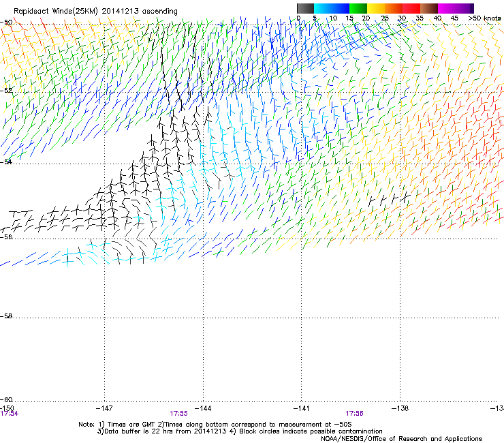The height and width of the screenshot is (443, 504).
Task: Click the purple '17:55' time label
Action: click(178, 414)
